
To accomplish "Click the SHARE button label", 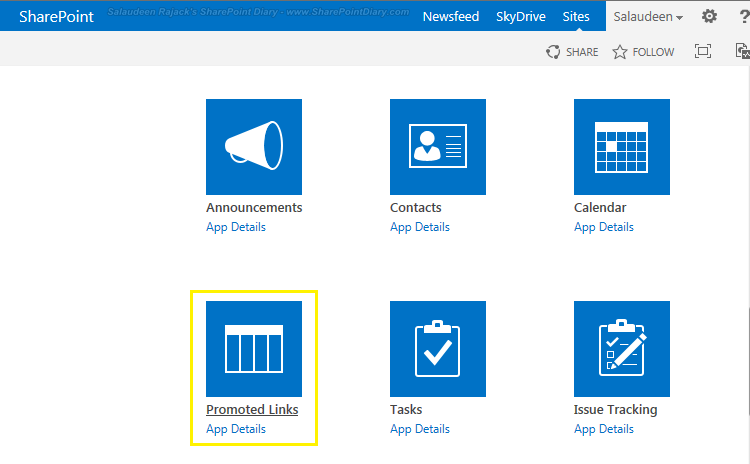I will coord(582,52).
